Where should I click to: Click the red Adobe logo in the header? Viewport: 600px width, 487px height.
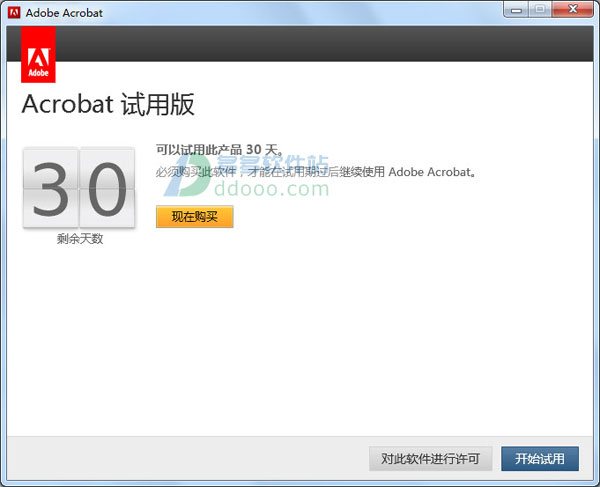pyautogui.click(x=38, y=54)
